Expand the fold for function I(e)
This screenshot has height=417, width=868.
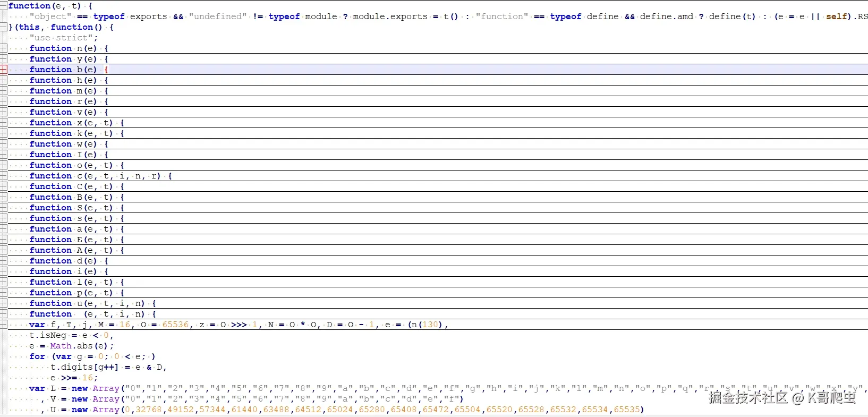tap(4, 155)
